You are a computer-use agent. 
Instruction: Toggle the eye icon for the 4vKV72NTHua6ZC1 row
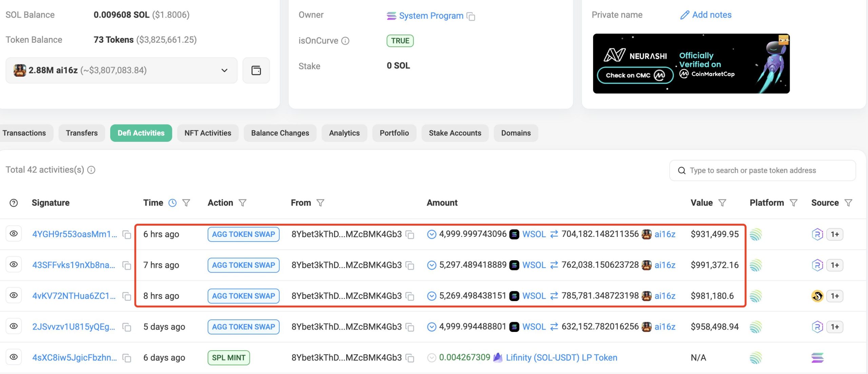(14, 296)
